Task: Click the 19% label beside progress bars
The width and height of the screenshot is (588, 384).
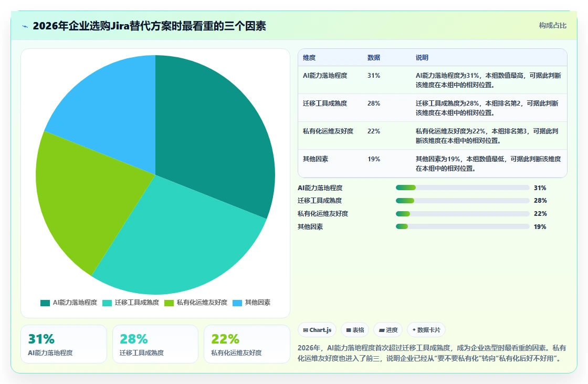Action: pyautogui.click(x=540, y=227)
